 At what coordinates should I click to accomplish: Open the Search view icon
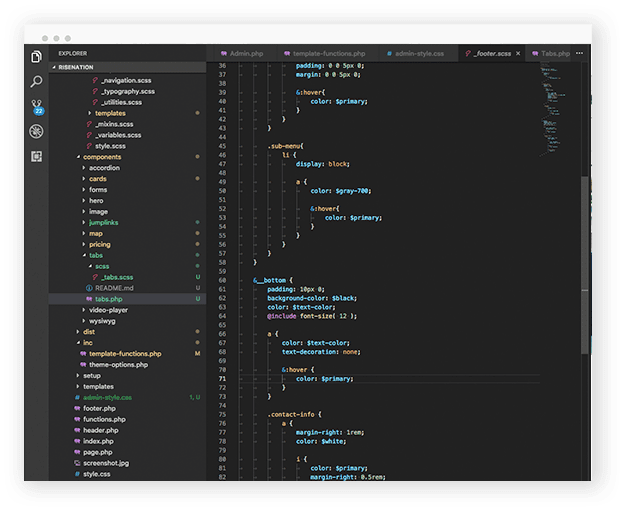coord(36,82)
